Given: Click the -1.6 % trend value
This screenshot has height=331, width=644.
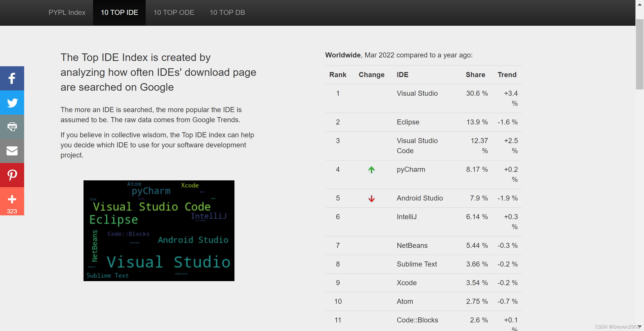Looking at the screenshot, I should 507,122.
